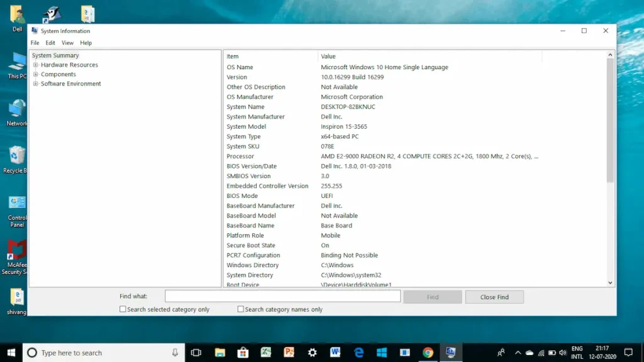The height and width of the screenshot is (362, 644).
Task: Select the PCR7 Configuration row
Action: tap(415, 255)
